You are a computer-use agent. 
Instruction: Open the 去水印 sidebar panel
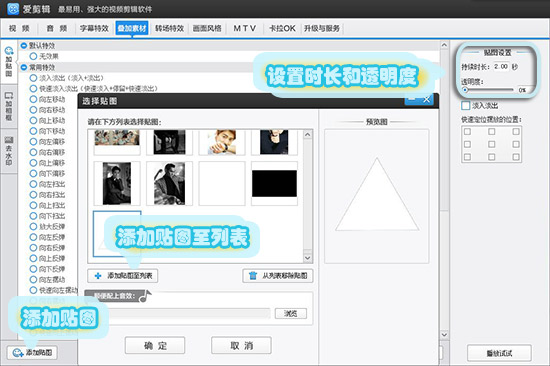9,151
